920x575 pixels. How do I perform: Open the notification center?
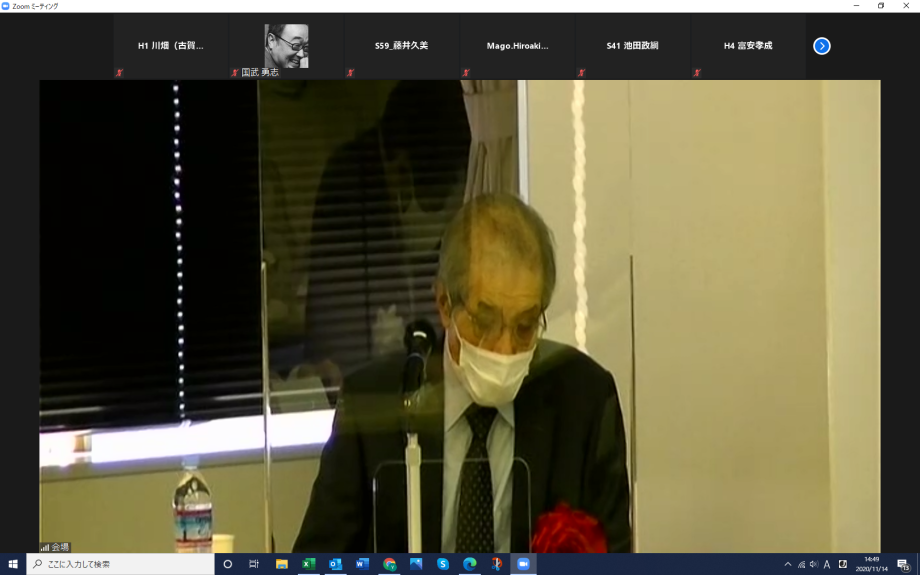[903, 564]
